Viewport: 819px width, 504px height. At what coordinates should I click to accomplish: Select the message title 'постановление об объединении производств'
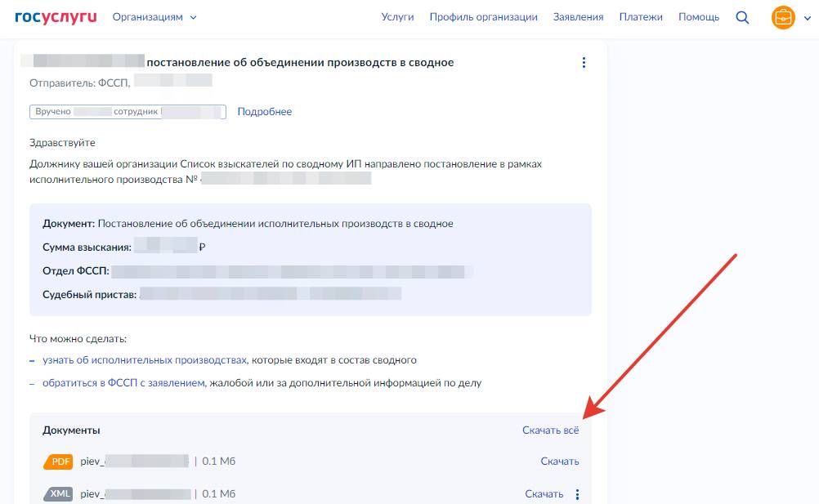[x=300, y=63]
